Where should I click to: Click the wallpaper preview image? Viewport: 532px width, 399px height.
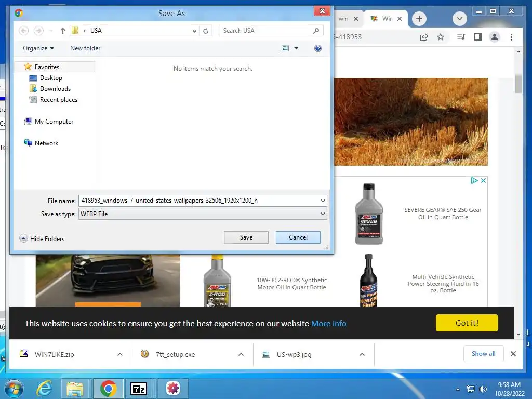point(411,122)
